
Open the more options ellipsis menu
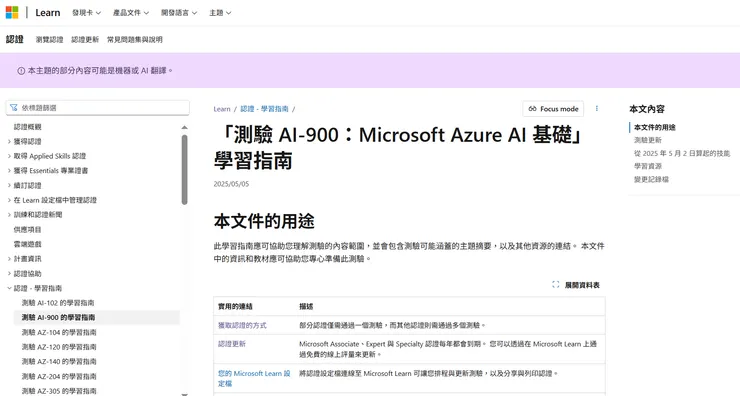pyautogui.click(x=597, y=109)
